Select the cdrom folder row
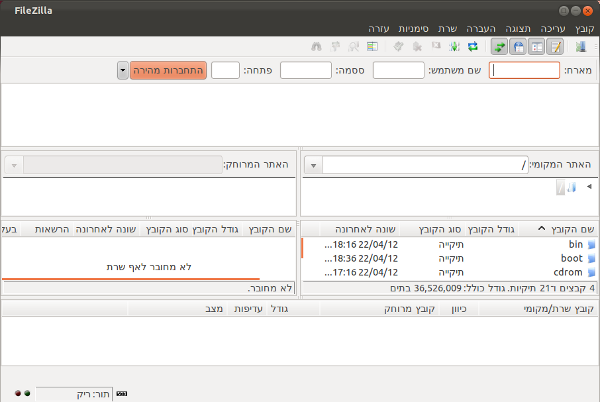 (x=450, y=272)
